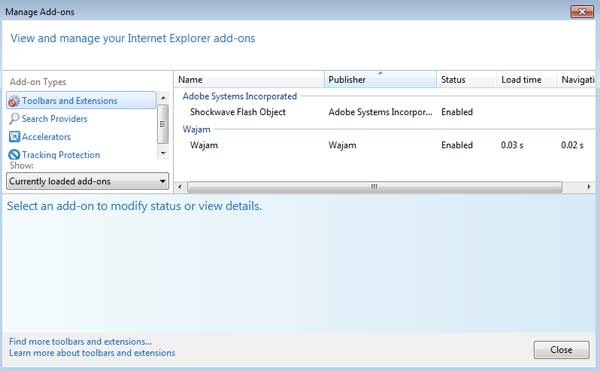Click the Adobe Systems Incorpor... publisher cell
Screen dimensions: 600x371
point(380,112)
